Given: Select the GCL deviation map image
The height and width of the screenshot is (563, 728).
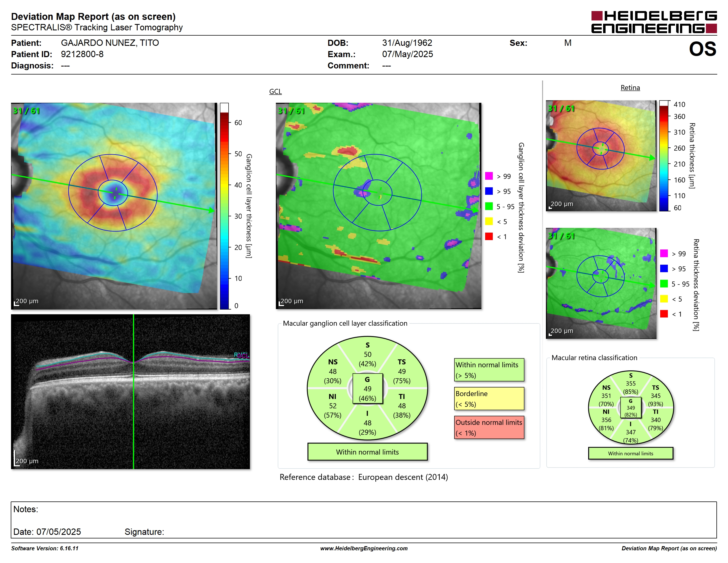Looking at the screenshot, I should coord(379,206).
